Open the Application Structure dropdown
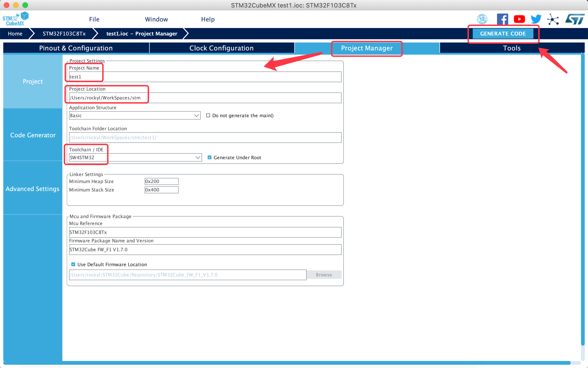The image size is (588, 368). (135, 115)
